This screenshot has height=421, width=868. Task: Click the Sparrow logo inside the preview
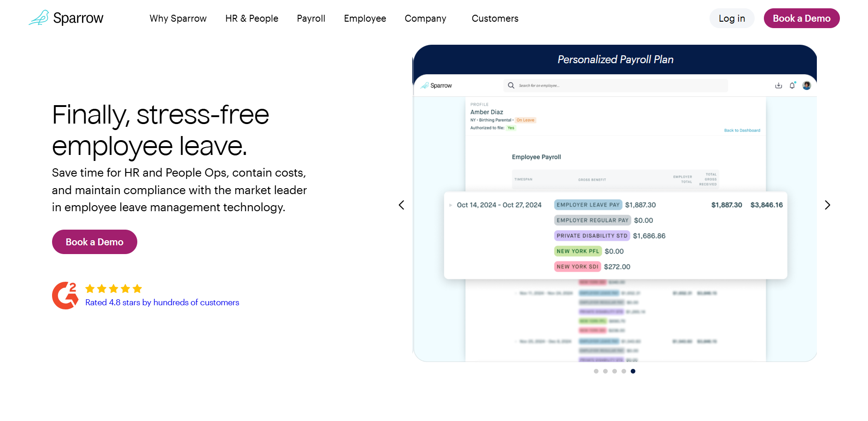coord(436,85)
